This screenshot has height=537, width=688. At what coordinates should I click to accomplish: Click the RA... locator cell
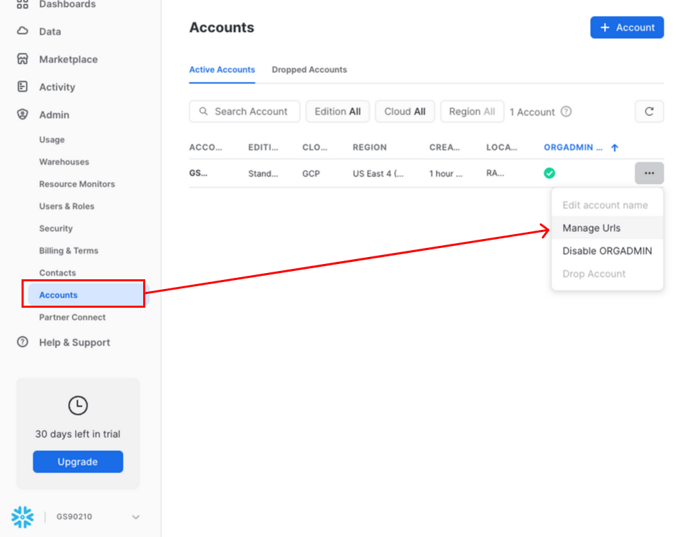point(495,173)
